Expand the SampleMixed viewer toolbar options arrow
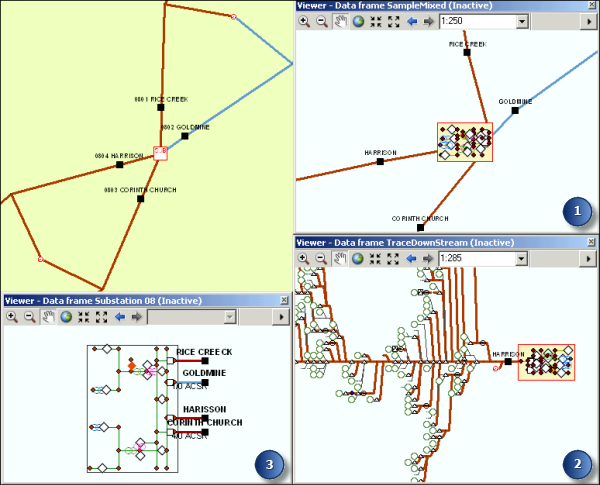This screenshot has height=485, width=600. (590, 21)
